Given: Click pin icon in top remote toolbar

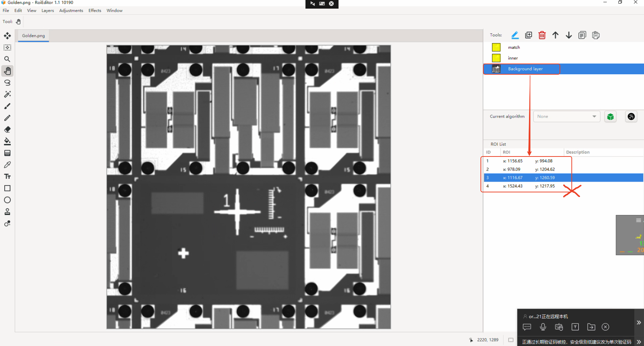Looking at the screenshot, I should click(312, 4).
